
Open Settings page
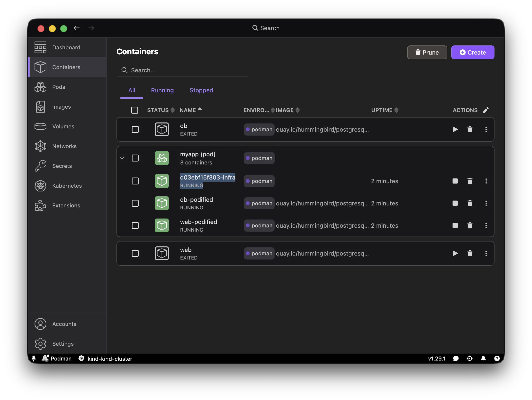pos(67,344)
